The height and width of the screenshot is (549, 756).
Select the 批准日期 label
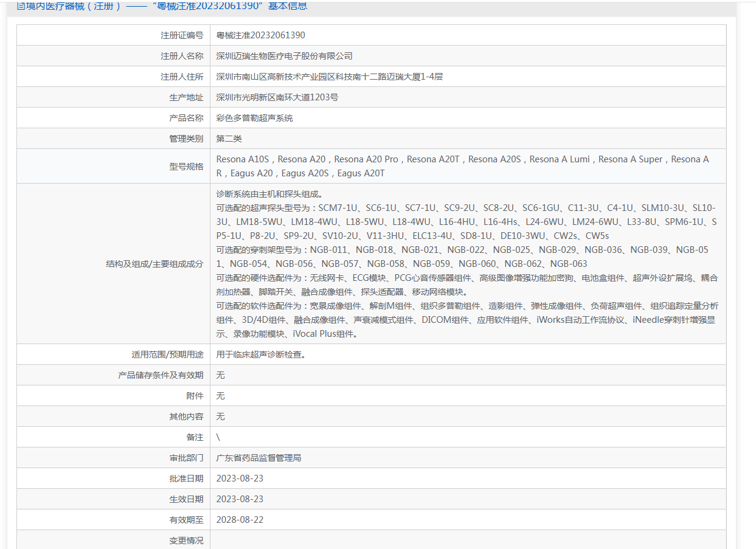point(186,478)
